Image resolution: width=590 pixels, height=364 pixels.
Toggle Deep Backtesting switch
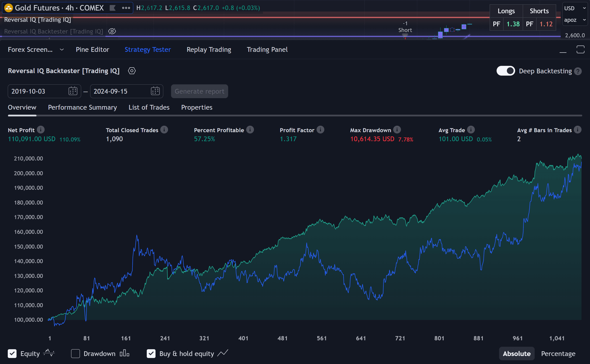[506, 71]
